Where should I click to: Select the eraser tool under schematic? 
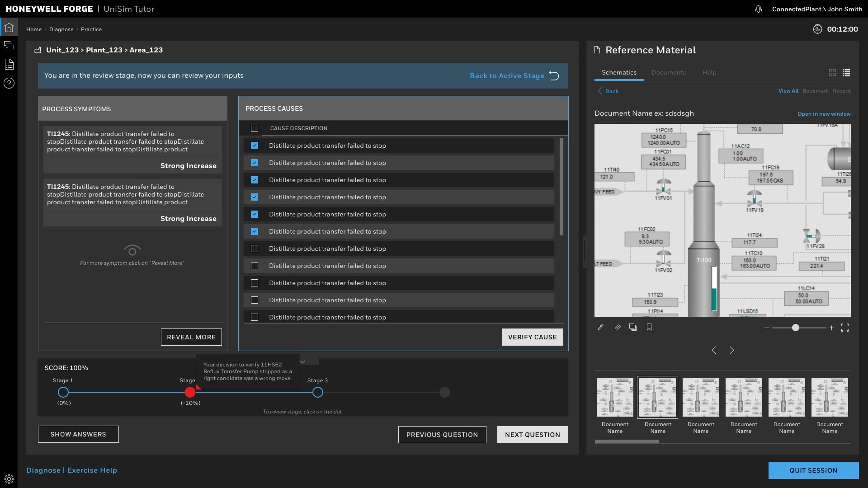click(x=617, y=327)
